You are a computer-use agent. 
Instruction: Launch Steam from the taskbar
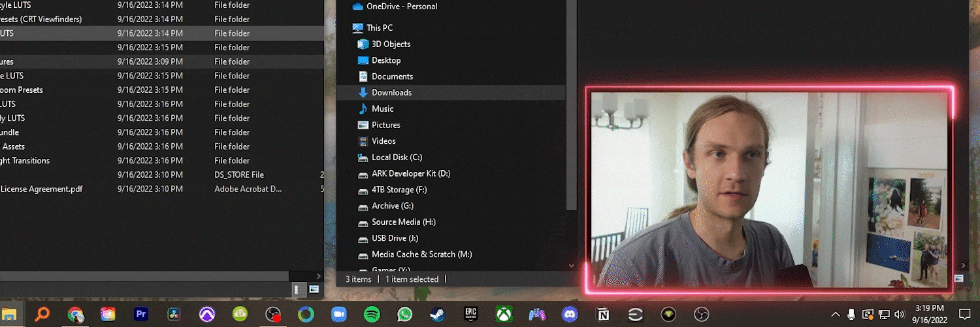click(x=437, y=315)
